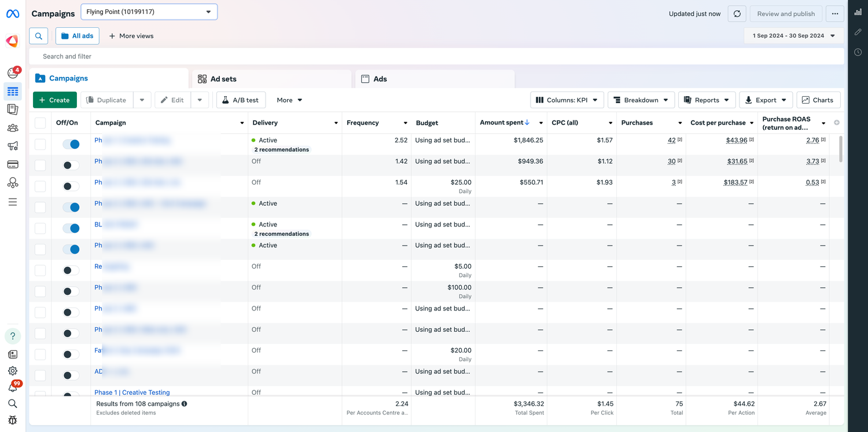Tick the checkbox for the $1,846.25 campaign row
The image size is (868, 432).
[x=40, y=144]
